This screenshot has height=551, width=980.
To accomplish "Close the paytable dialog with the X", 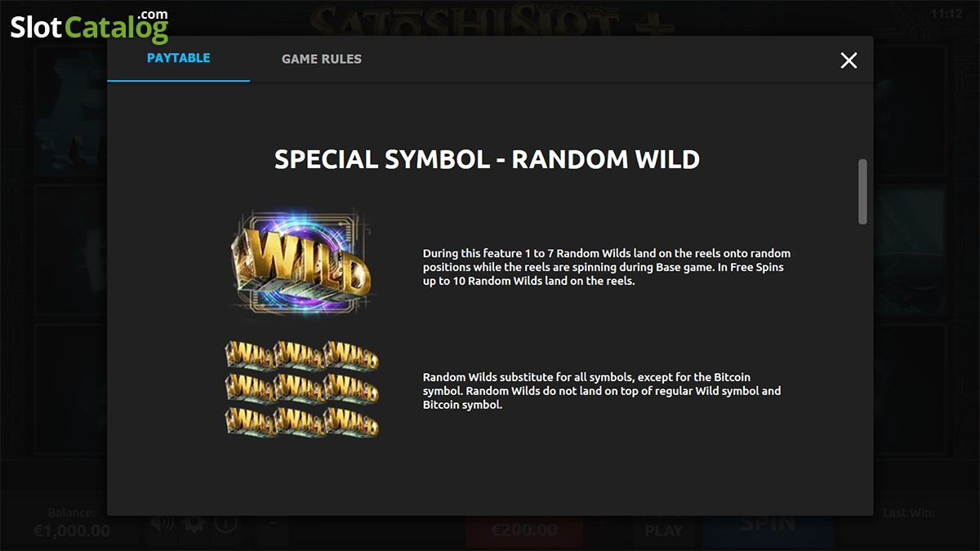I will (x=849, y=60).
